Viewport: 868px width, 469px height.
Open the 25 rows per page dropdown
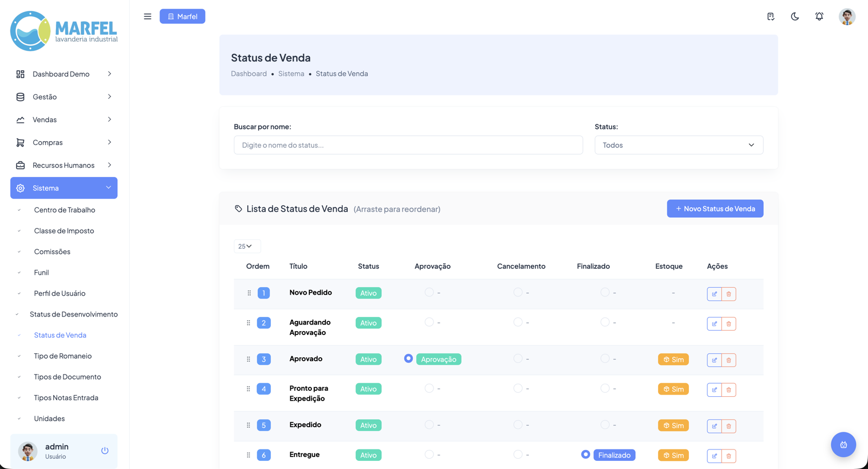[247, 246]
